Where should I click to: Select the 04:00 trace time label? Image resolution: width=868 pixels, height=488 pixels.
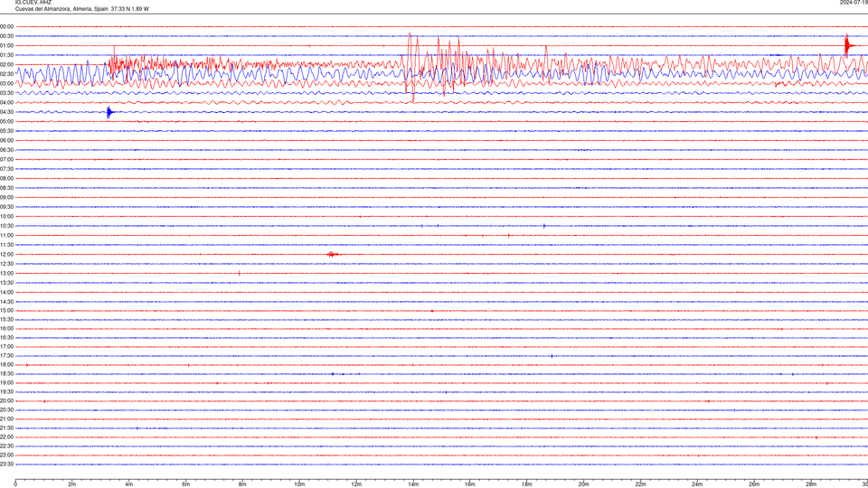6,102
